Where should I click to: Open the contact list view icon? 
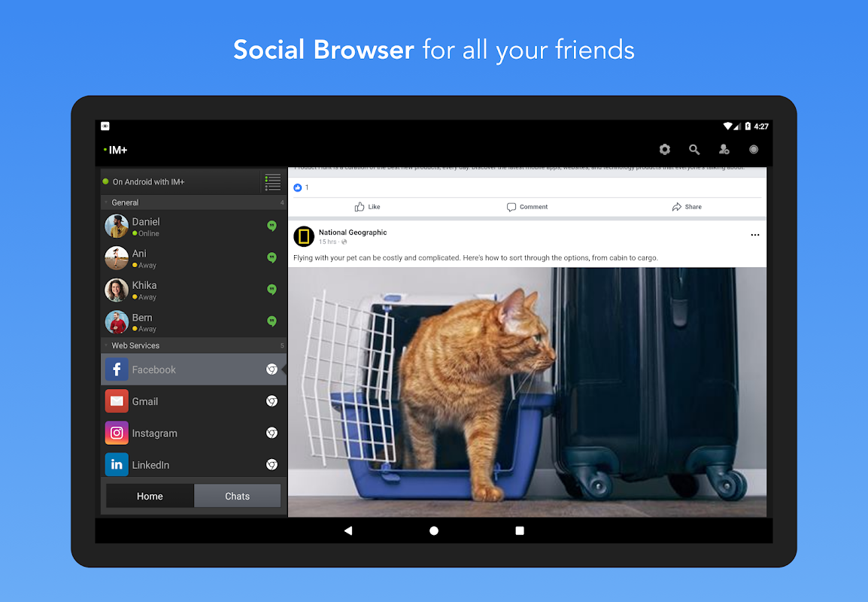click(x=272, y=181)
